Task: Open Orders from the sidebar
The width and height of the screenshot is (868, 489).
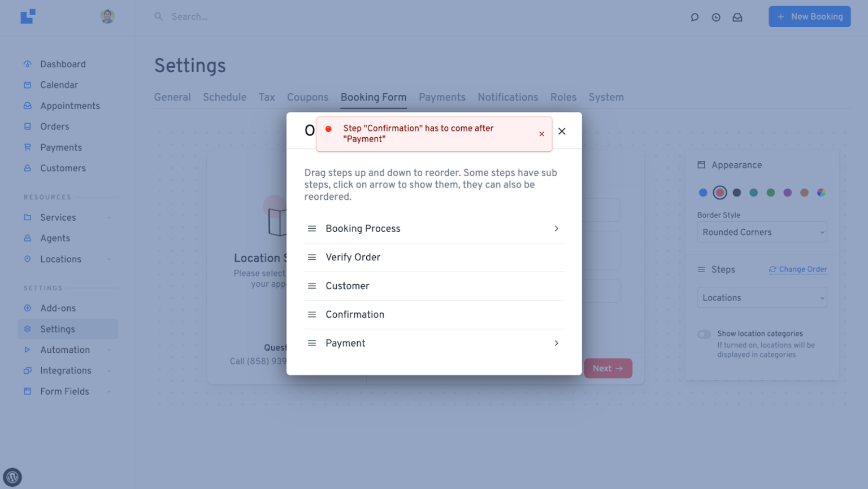Action: pyautogui.click(x=55, y=126)
